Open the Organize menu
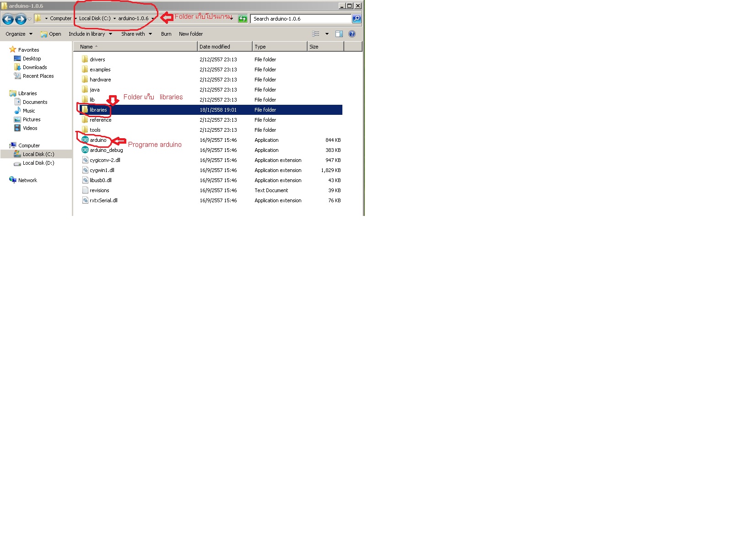This screenshot has height=560, width=747. (19, 34)
